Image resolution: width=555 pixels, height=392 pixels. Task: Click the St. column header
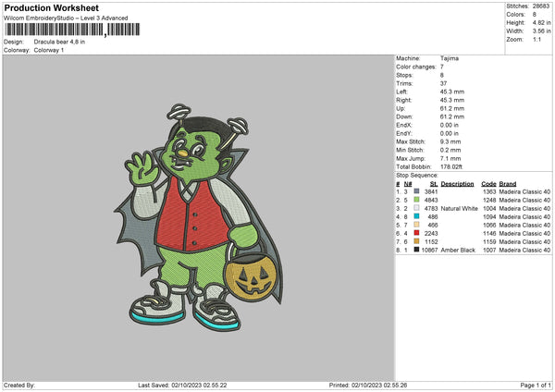click(433, 183)
